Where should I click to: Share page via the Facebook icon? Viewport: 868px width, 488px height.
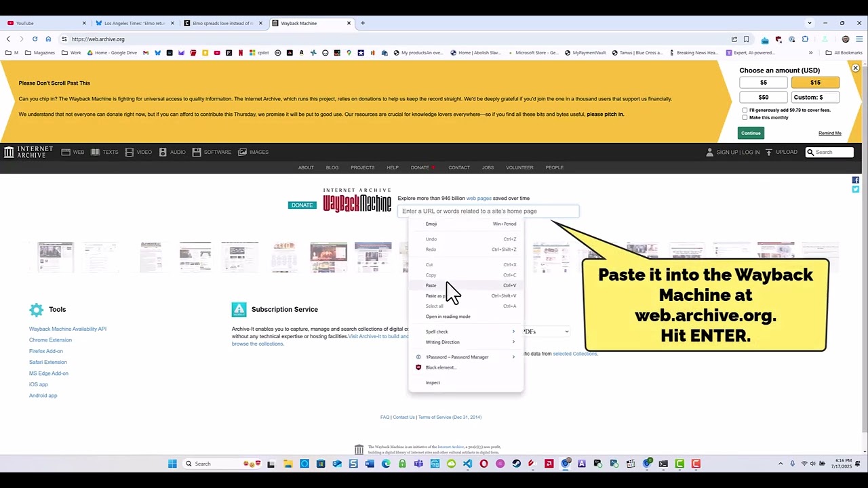pyautogui.click(x=855, y=180)
